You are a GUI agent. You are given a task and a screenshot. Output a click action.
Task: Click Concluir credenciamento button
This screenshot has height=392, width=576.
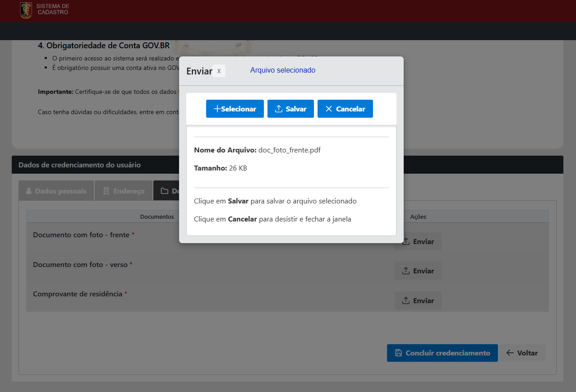click(x=442, y=353)
